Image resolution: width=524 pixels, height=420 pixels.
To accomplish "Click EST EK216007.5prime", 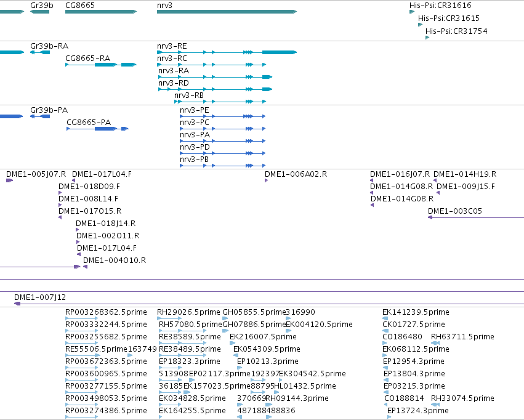I will tap(263, 337).
